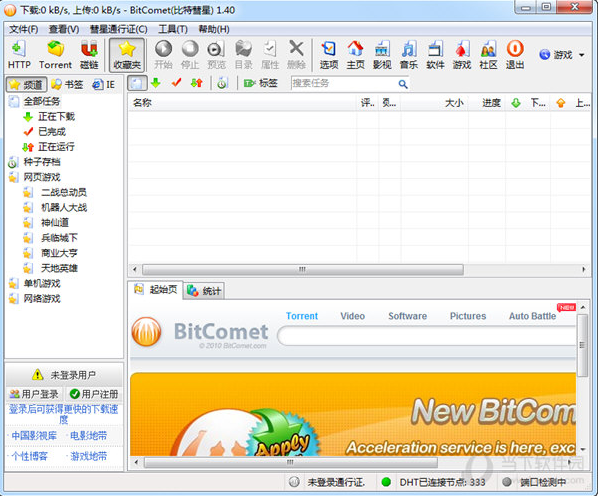This screenshot has width=598, height=496.
Task: Select the Torrent search category link
Action: click(302, 316)
